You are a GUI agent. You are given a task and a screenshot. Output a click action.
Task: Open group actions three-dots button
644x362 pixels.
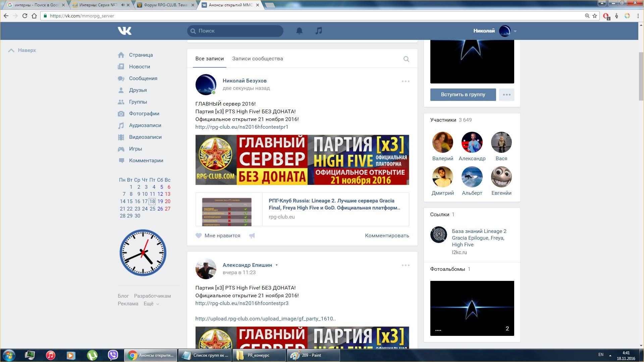[x=506, y=95]
